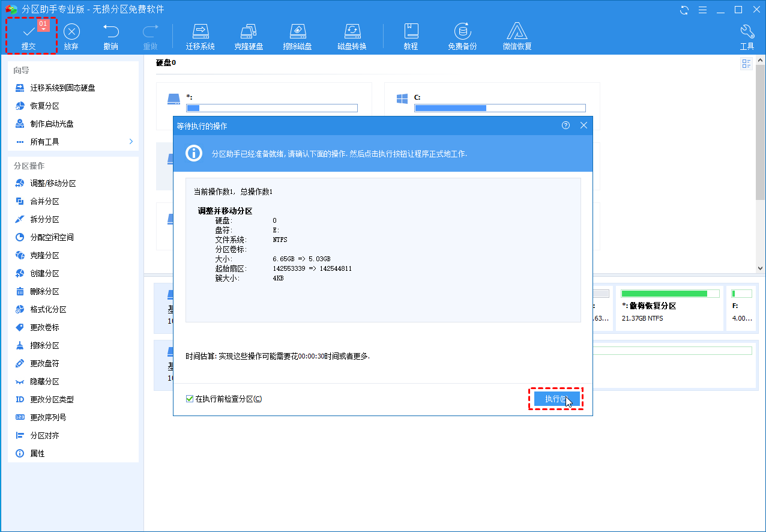Open the 迁移系统 migrate system tool
This screenshot has width=766, height=532.
tap(200, 36)
